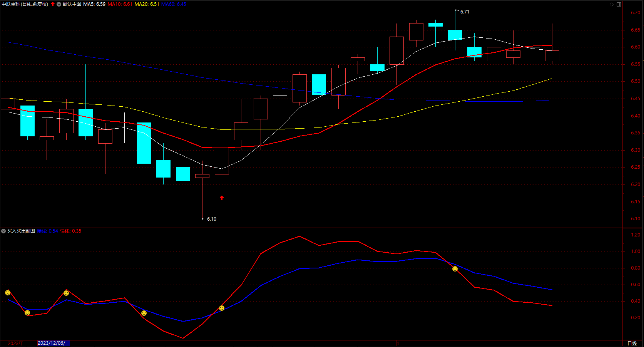Toggle the side panel icon at top-right
The image size is (644, 347).
point(619,4)
